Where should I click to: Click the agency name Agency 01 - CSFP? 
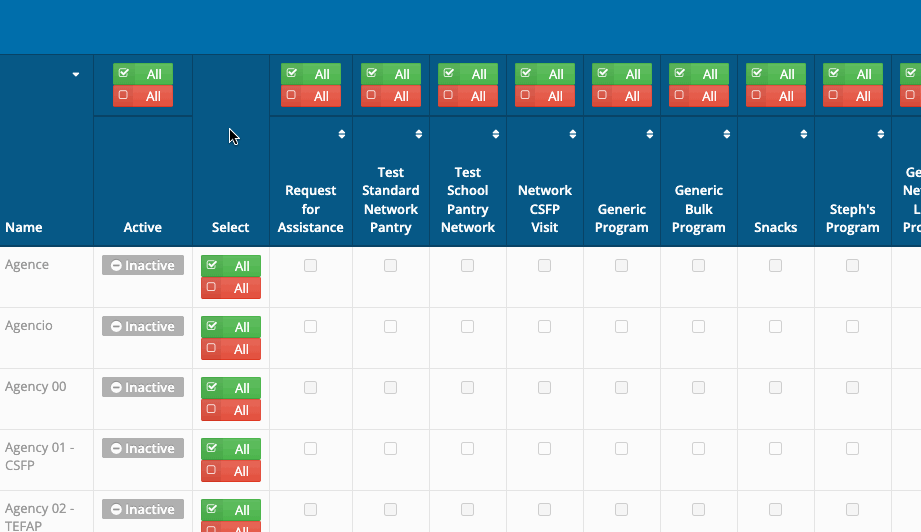(39, 456)
